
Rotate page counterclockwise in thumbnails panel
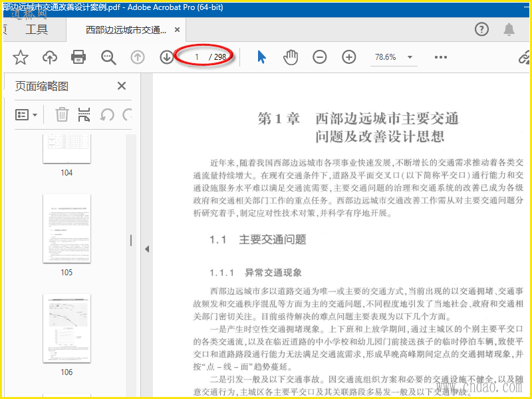(107, 114)
